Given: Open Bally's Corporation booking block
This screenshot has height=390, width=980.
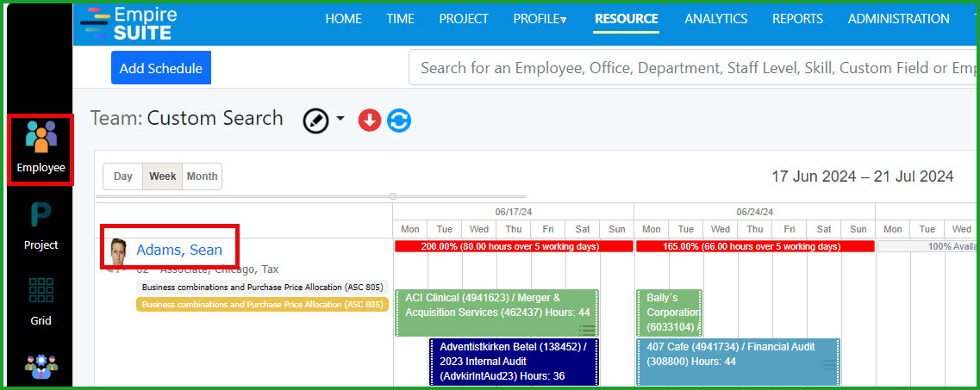Looking at the screenshot, I should pyautogui.click(x=670, y=313).
